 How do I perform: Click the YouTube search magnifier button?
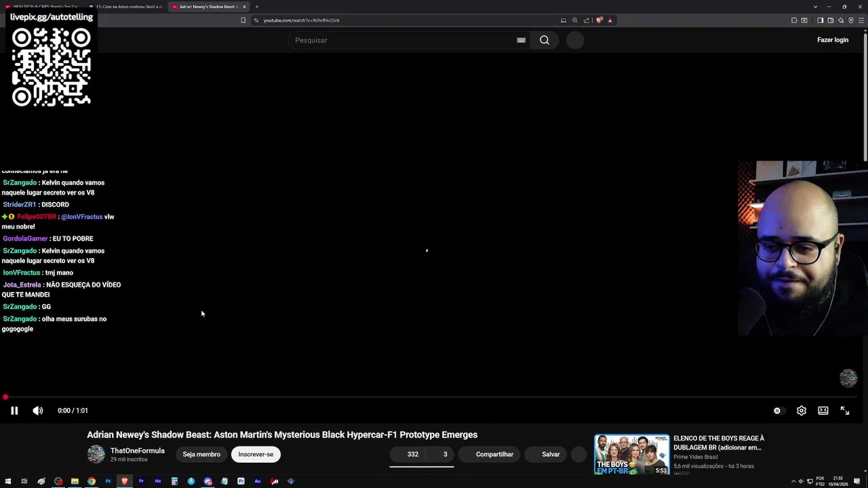[545, 40]
